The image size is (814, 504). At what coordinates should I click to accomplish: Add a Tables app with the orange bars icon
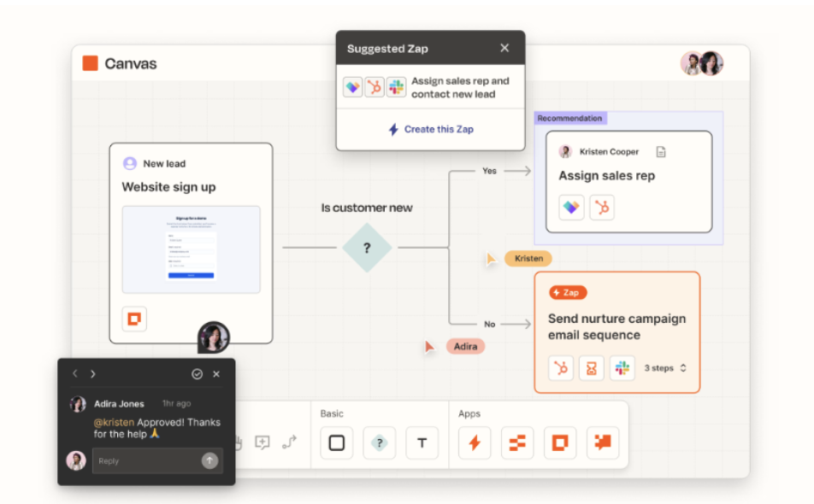[517, 442]
